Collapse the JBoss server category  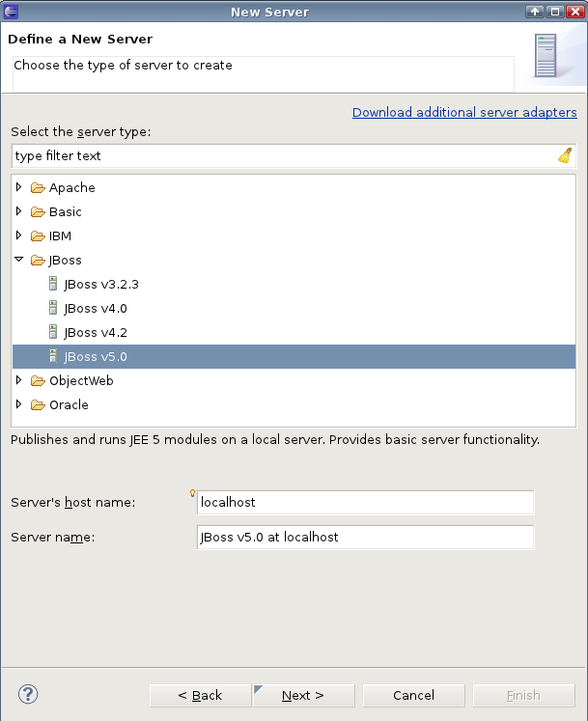pos(18,260)
